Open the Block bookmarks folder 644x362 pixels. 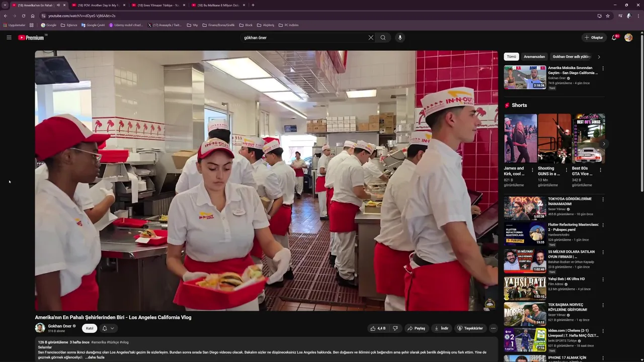(x=246, y=25)
